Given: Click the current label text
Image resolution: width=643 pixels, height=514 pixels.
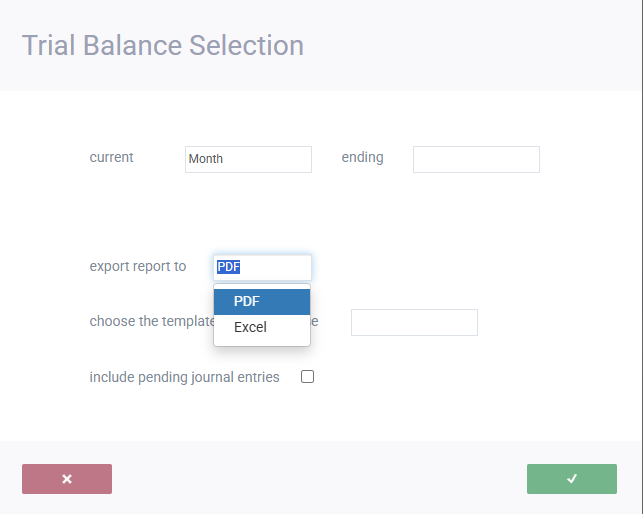Looking at the screenshot, I should pos(112,157).
